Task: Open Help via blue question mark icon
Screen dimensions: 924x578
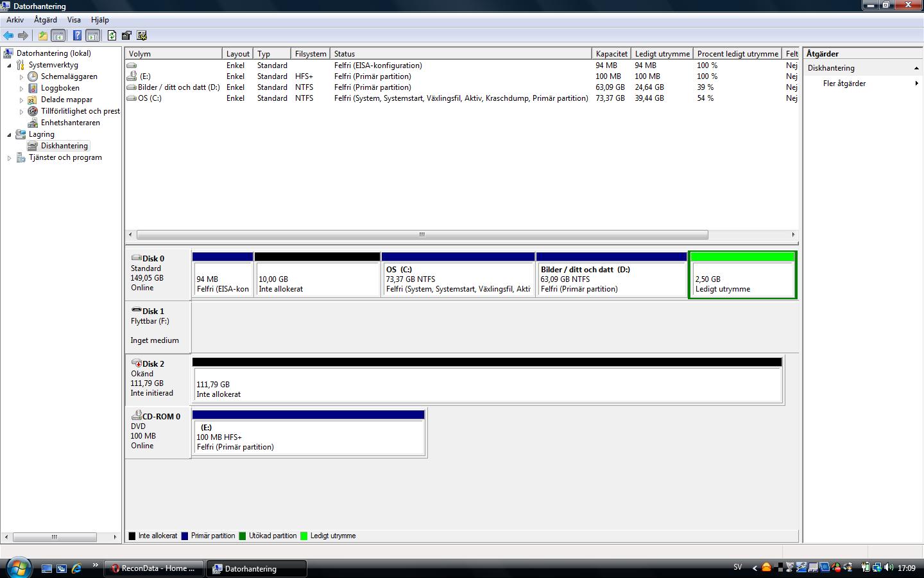Action: click(x=77, y=36)
